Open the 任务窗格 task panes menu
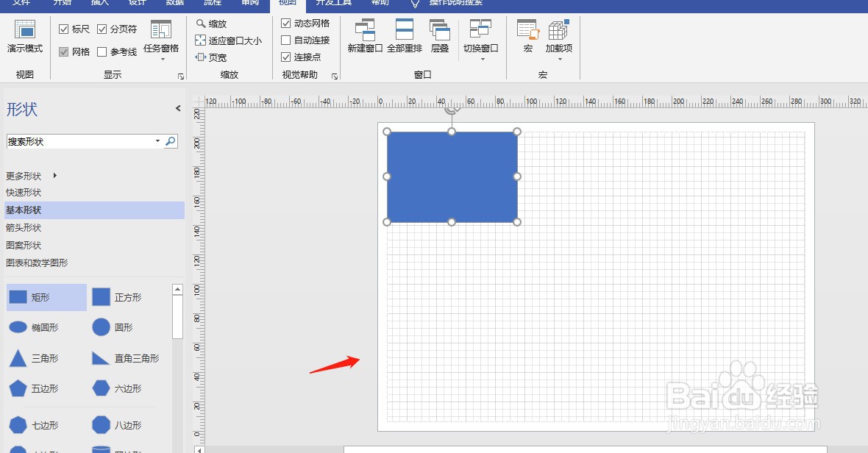The image size is (868, 453). pos(161,40)
